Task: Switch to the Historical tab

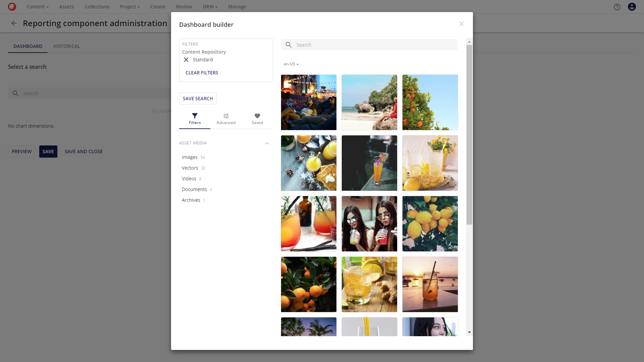Action: point(66,46)
